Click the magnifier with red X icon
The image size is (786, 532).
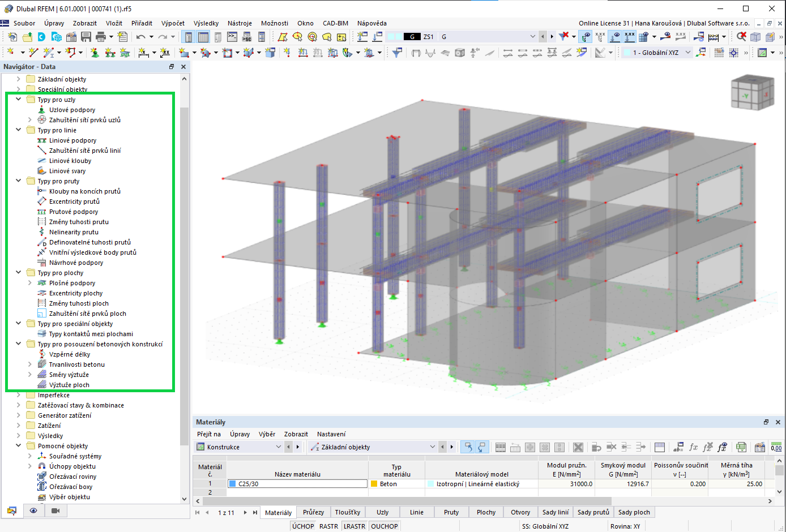click(741, 37)
